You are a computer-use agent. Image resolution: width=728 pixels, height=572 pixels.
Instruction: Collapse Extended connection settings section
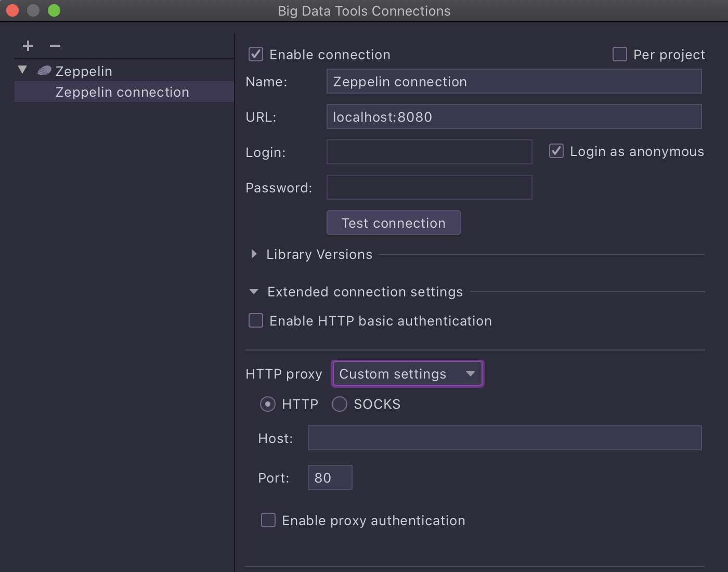tap(254, 292)
